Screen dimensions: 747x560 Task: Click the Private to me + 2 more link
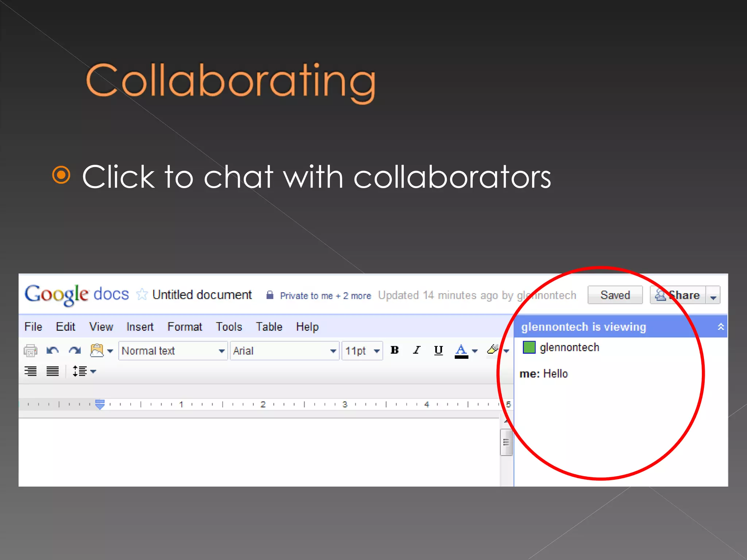pyautogui.click(x=325, y=296)
